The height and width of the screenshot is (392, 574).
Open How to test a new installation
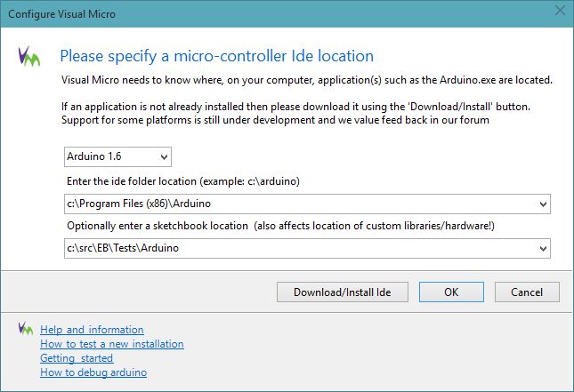111,344
